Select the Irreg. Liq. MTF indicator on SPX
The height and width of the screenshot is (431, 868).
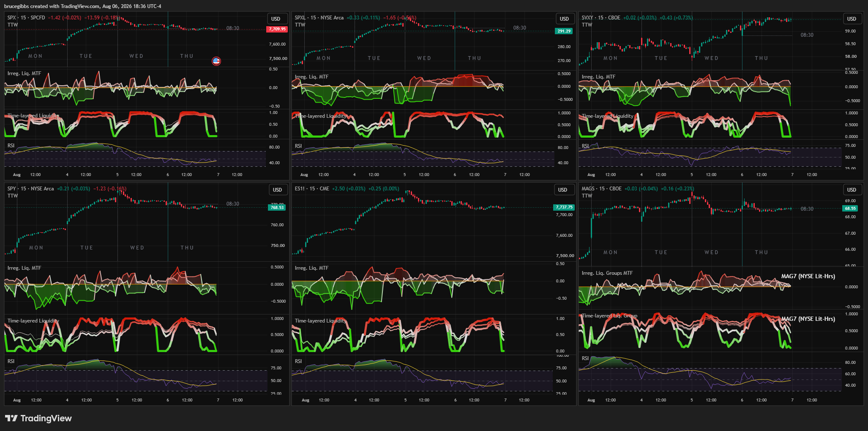click(24, 73)
